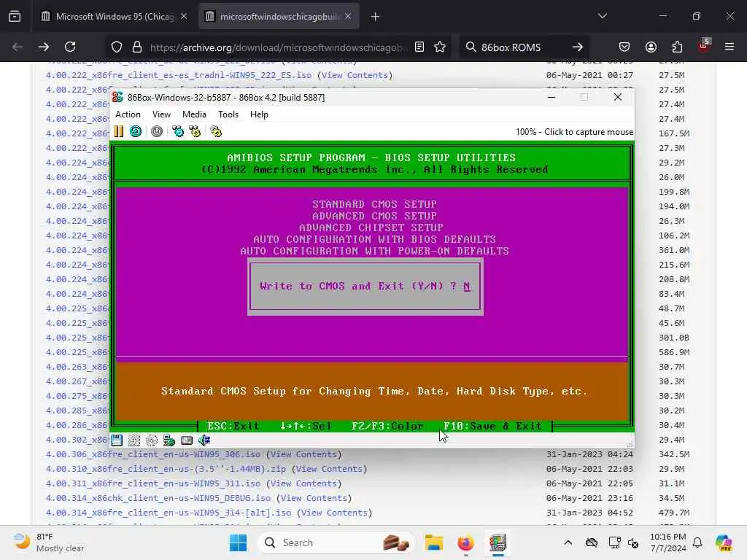Open 4.00.306 WIN95_306.iso link
Image resolution: width=747 pixels, height=560 pixels.
click(153, 454)
